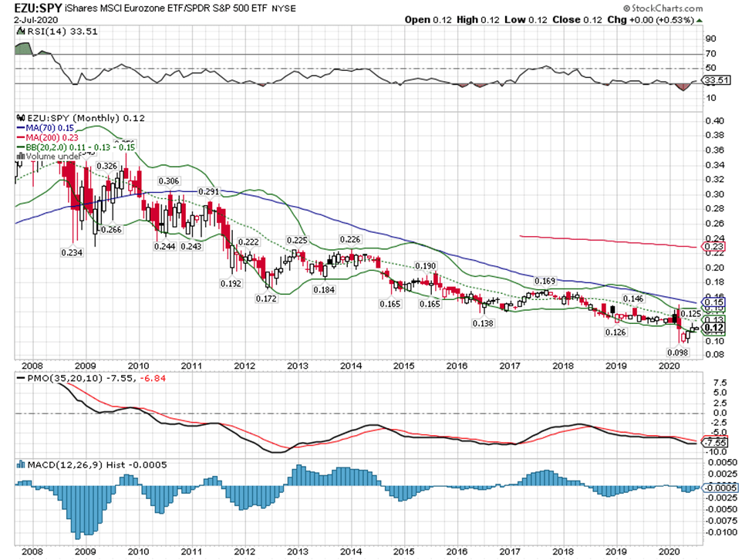
Task: Click the green up arrow after Chg value
Action: pyautogui.click(x=700, y=20)
